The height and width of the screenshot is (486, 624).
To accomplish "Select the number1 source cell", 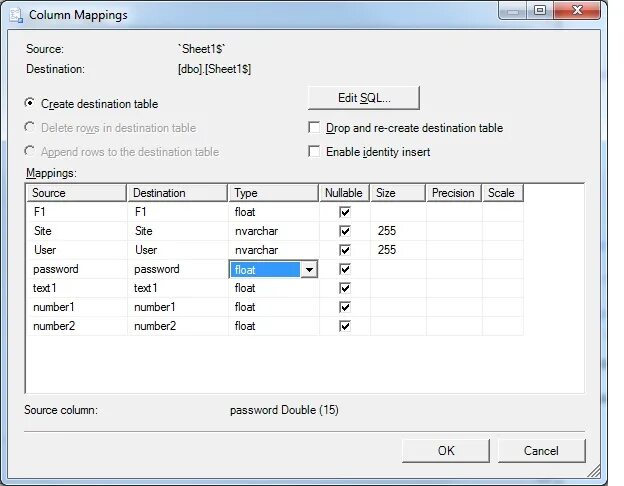I will pyautogui.click(x=77, y=307).
